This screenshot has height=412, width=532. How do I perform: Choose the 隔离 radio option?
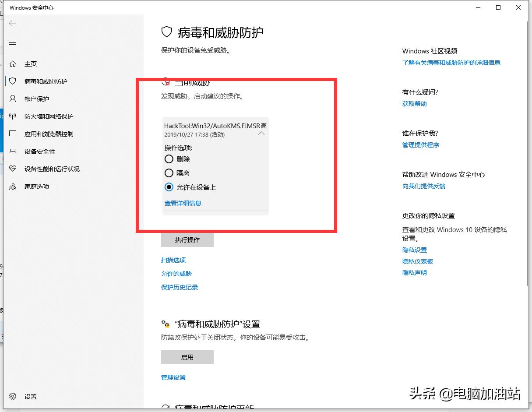(169, 173)
